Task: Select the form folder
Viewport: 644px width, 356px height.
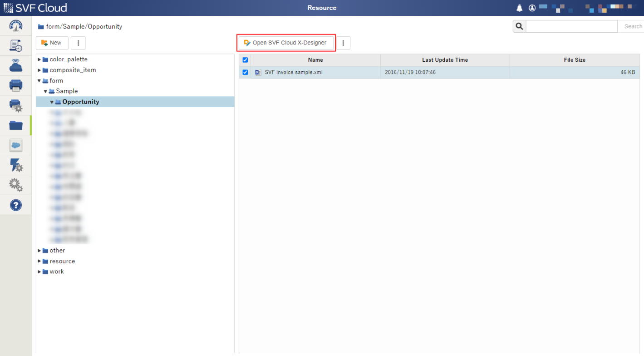Action: tap(56, 81)
